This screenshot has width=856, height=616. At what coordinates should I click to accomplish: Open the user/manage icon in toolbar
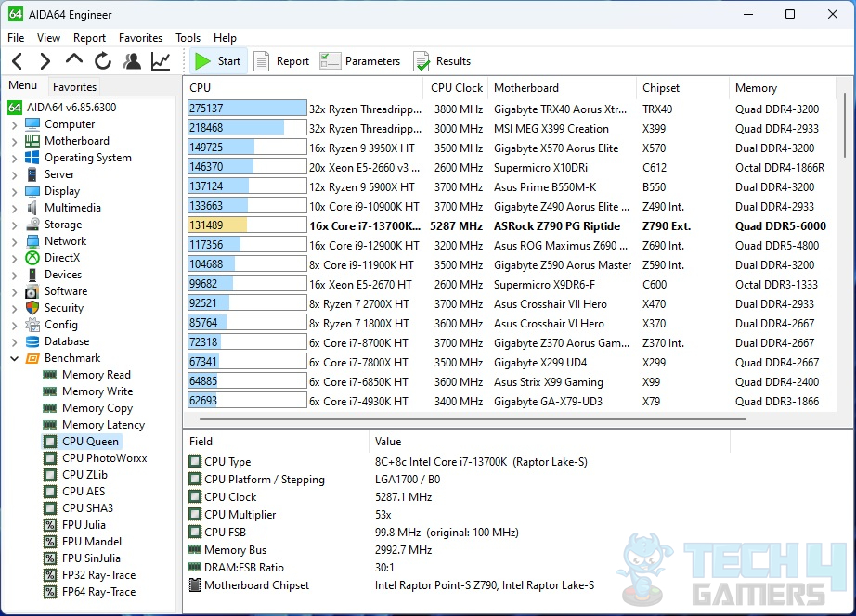click(132, 61)
